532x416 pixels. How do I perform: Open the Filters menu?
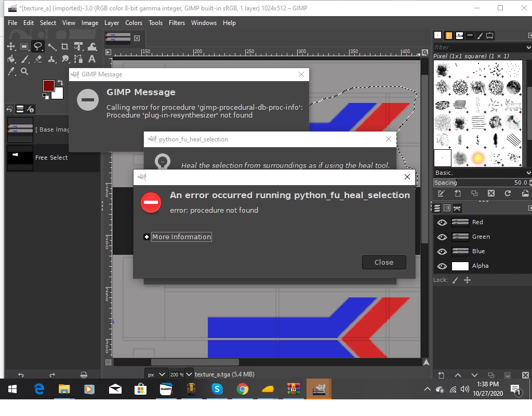coord(177,23)
